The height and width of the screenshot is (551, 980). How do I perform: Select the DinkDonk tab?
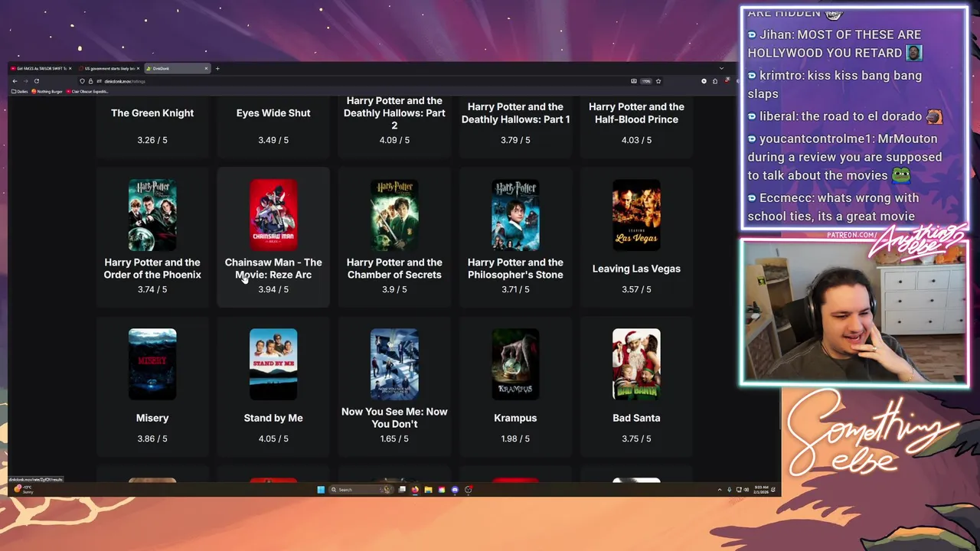(178, 68)
